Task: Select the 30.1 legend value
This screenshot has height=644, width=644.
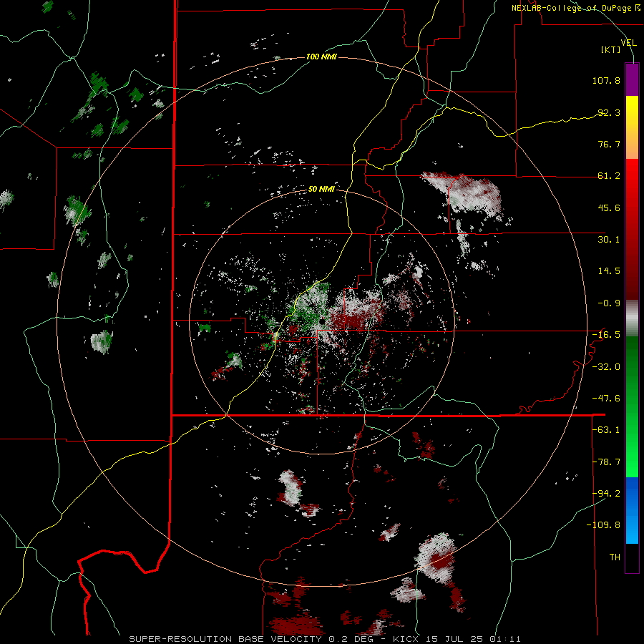Action: tap(609, 240)
